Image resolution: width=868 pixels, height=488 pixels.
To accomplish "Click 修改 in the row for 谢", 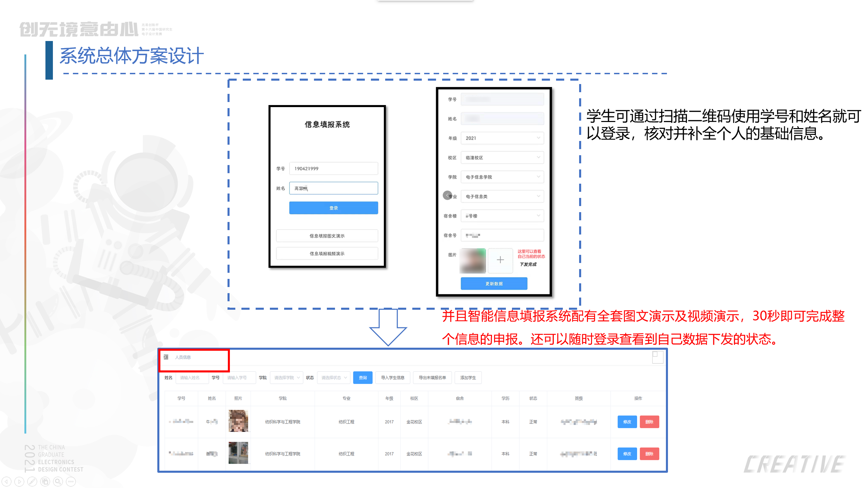I will (x=627, y=454).
